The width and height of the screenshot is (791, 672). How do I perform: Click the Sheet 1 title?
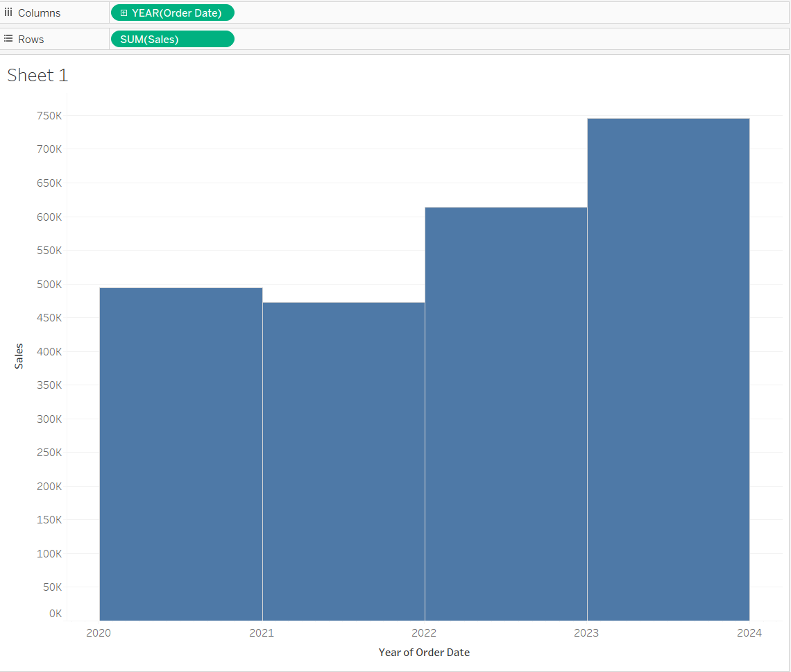[38, 75]
